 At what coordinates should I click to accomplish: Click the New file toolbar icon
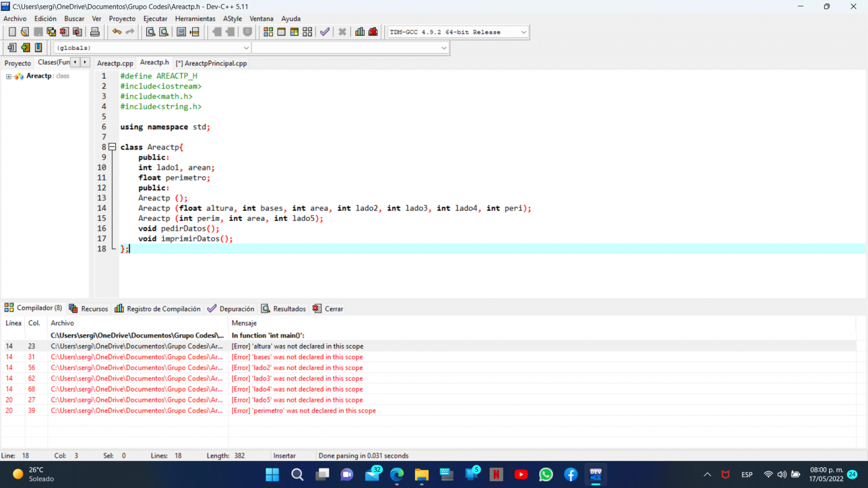click(x=12, y=32)
